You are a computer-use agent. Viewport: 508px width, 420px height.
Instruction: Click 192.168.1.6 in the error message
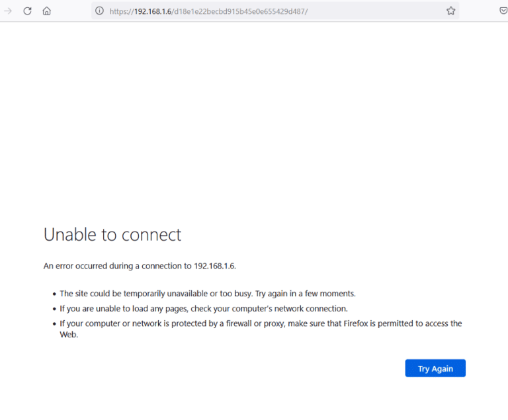click(x=214, y=266)
